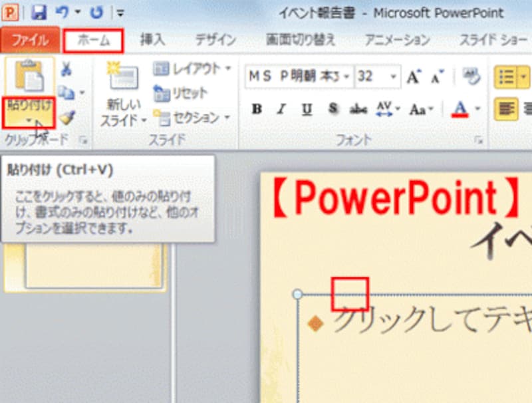The width and height of the screenshot is (532, 403).
Task: Toggle bold formatting
Action: coord(257,109)
